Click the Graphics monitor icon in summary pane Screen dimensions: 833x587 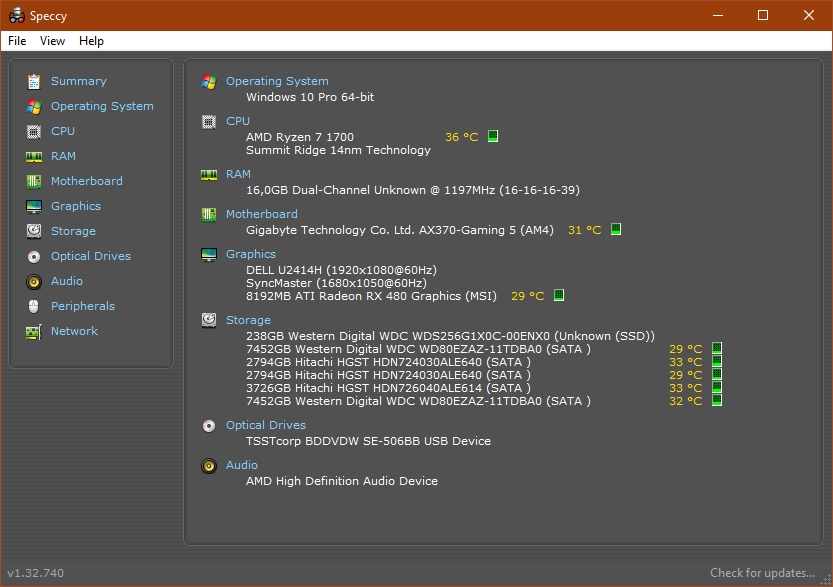(209, 255)
